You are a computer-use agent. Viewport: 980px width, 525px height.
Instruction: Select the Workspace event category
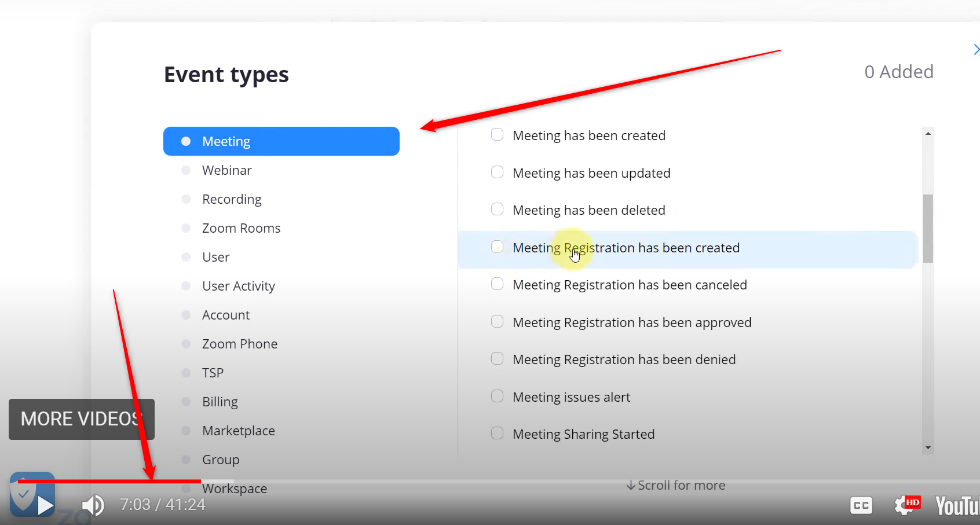point(234,489)
